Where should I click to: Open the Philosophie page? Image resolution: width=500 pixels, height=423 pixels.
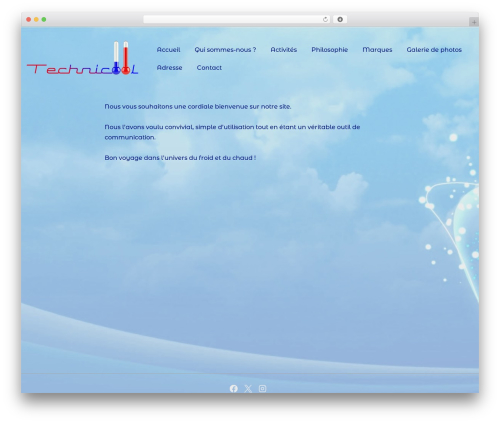[x=330, y=50]
